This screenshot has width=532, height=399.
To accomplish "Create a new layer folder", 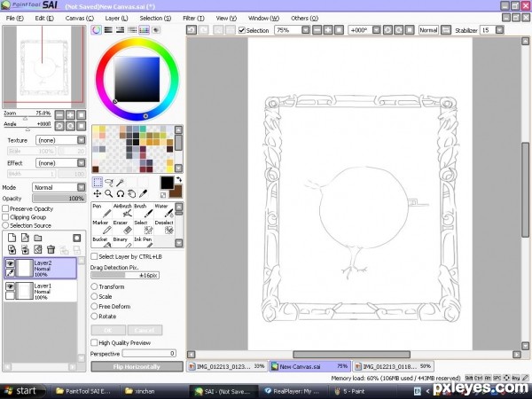I will pyautogui.click(x=37, y=238).
